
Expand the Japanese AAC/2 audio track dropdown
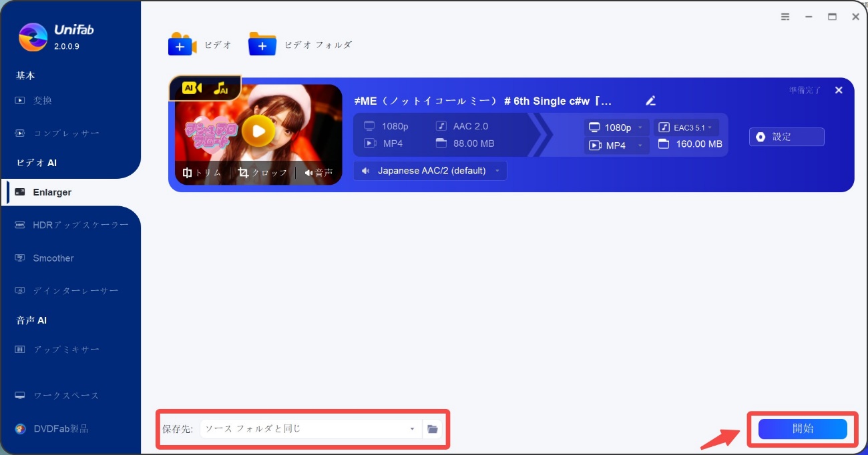[430, 171]
